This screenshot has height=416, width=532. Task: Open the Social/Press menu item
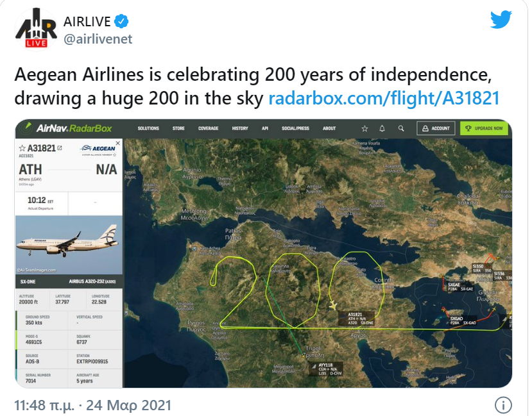coord(295,128)
